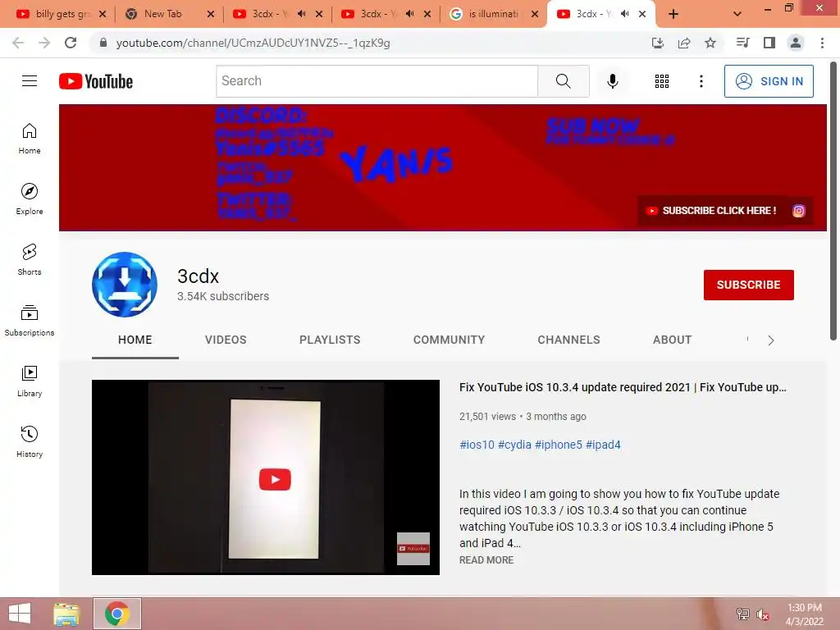Expand description with READ MORE
Viewport: 840px width, 630px height.
pos(486,559)
